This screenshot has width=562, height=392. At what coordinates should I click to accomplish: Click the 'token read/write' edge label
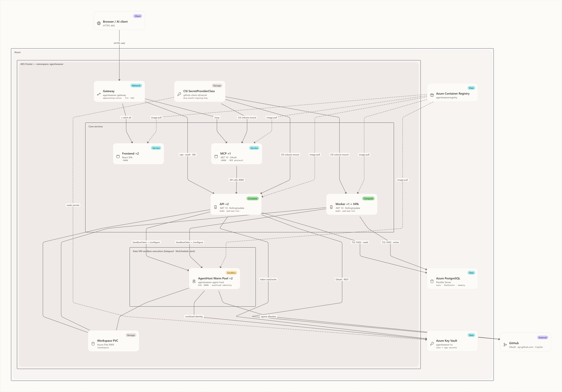click(268, 279)
